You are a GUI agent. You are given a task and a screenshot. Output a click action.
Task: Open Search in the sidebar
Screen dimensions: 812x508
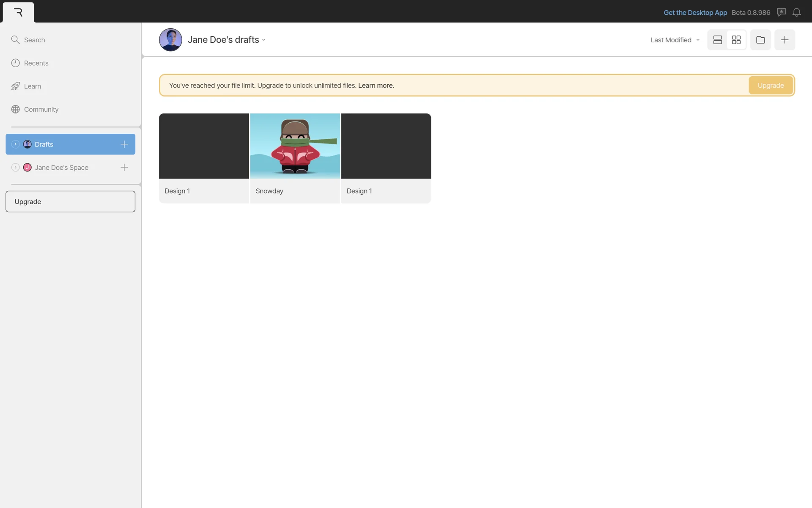tap(34, 40)
